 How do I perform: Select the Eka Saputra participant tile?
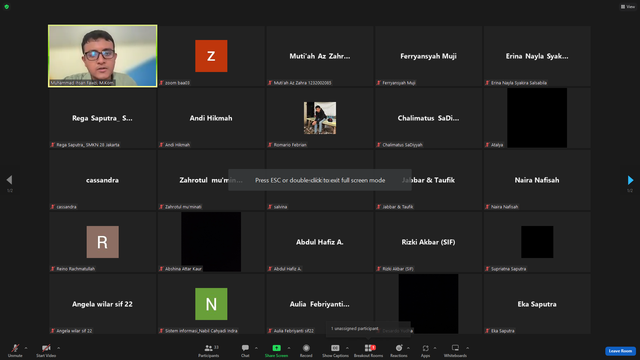point(537,304)
